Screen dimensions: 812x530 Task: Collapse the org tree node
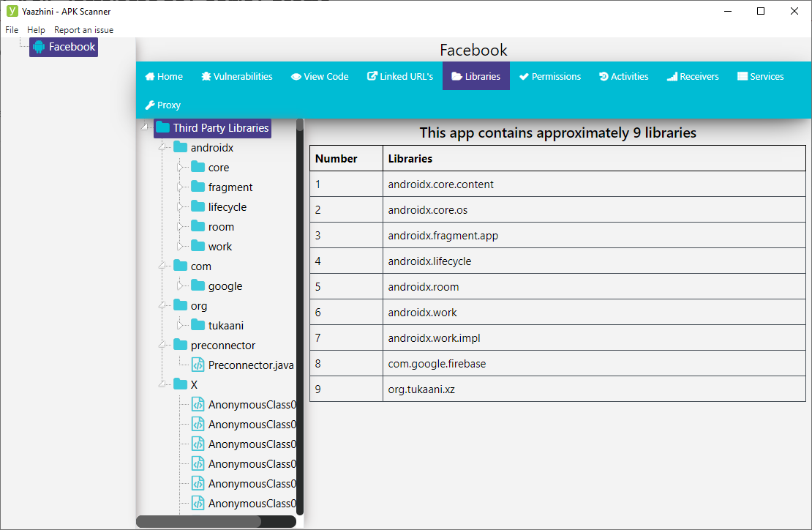[162, 305]
